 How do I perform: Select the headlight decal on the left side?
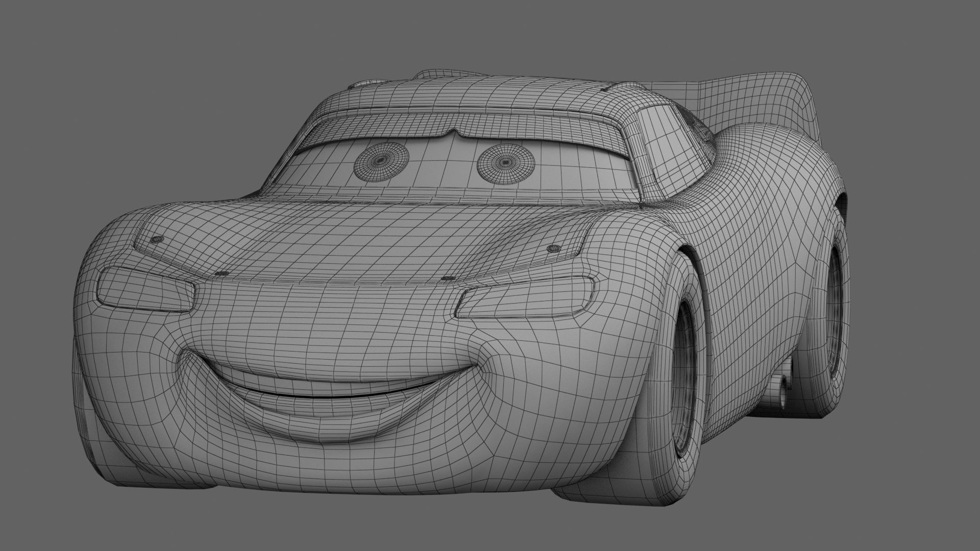click(145, 290)
